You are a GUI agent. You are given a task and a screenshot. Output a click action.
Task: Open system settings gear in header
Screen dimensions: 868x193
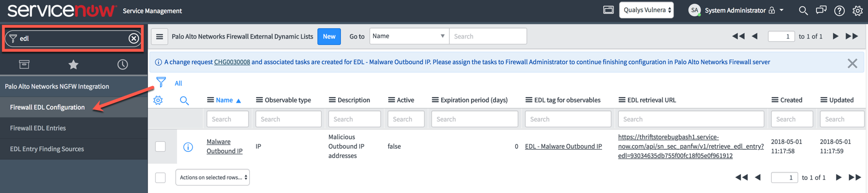coord(858,10)
